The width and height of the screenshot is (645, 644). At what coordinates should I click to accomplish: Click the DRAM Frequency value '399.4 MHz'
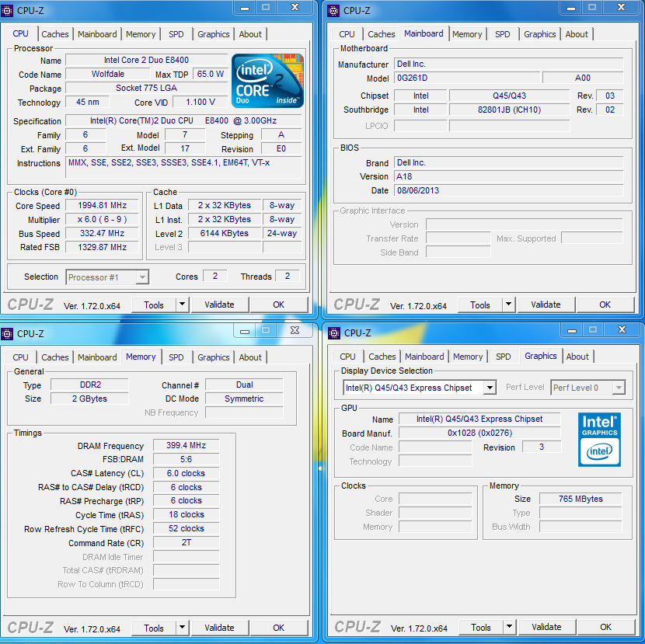pos(187,445)
